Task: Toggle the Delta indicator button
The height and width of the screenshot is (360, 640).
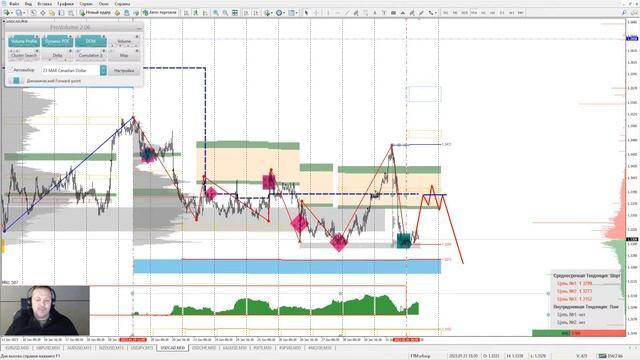Action: coord(58,55)
